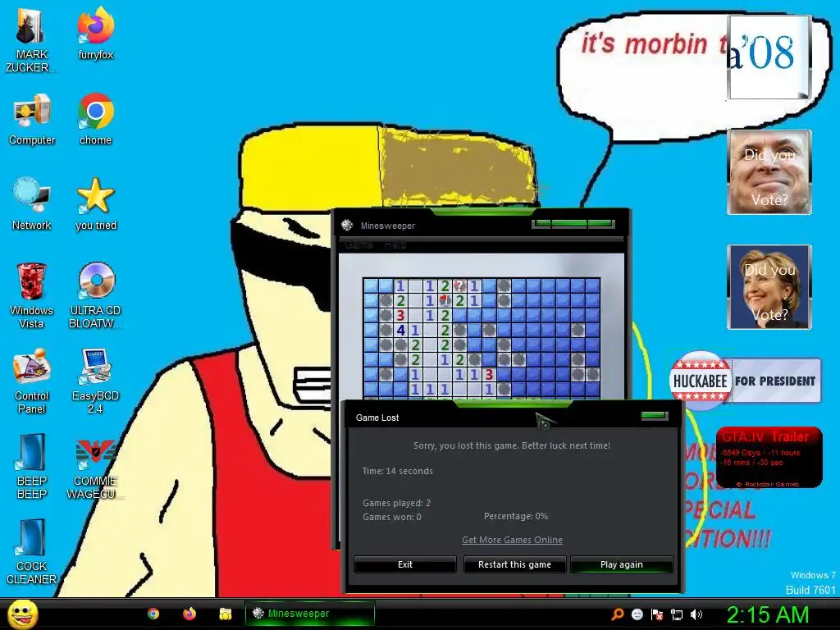Click the 'Time: 14 seconds' text
This screenshot has width=840, height=630.
398,471
